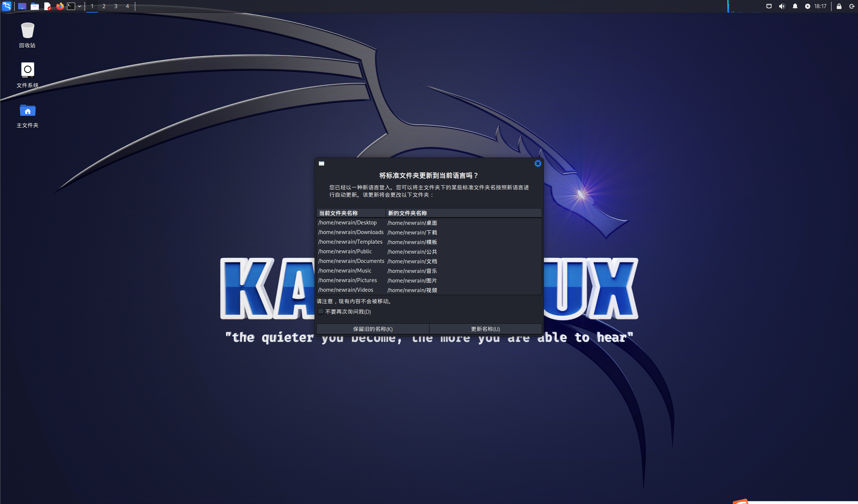Click the 新的文件夹名称 column header
Image resolution: width=858 pixels, height=504 pixels.
coord(464,213)
